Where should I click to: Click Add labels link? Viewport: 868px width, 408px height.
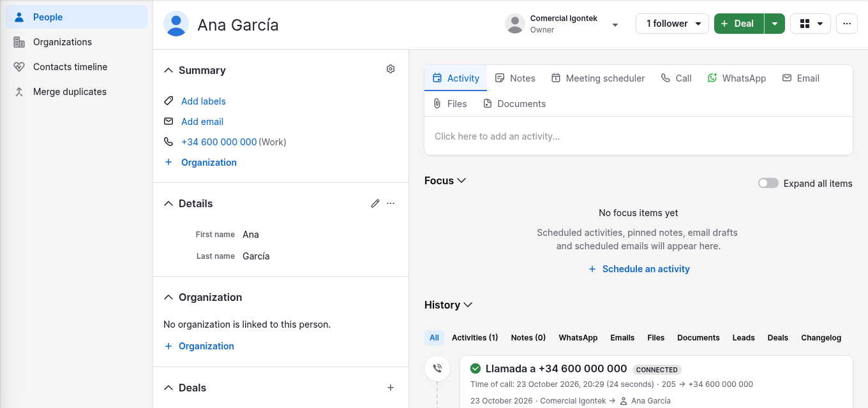pos(204,101)
